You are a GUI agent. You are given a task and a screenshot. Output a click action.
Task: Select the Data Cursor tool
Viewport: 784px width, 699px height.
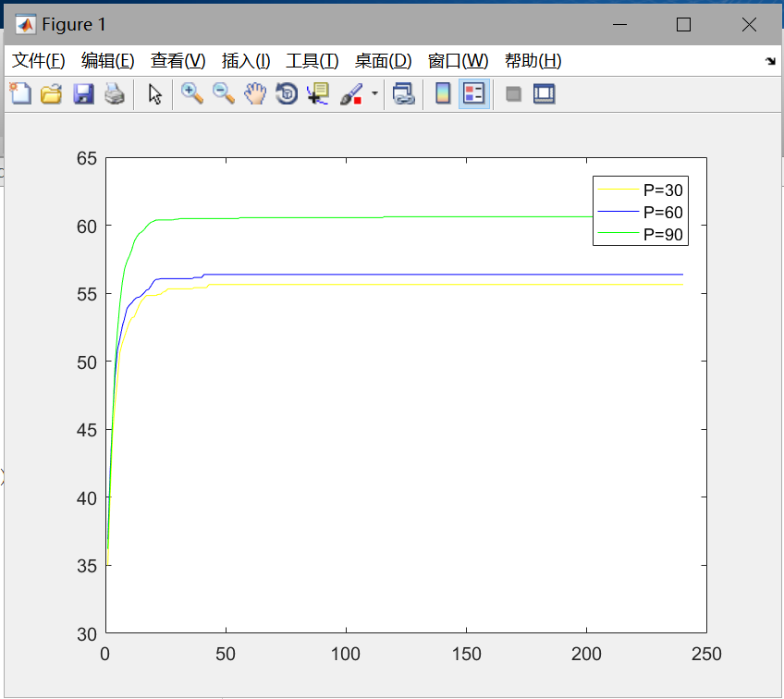[x=318, y=93]
